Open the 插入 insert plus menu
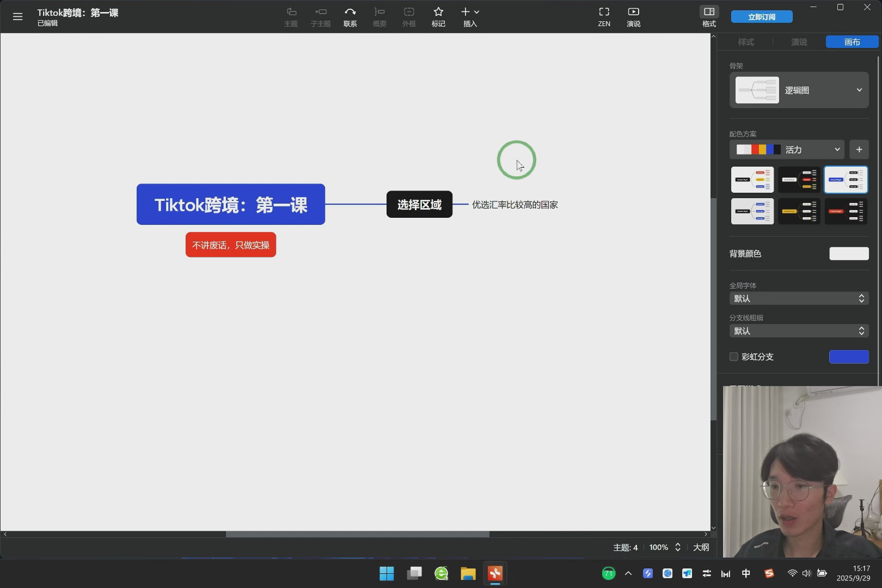The height and width of the screenshot is (588, 882). point(470,16)
